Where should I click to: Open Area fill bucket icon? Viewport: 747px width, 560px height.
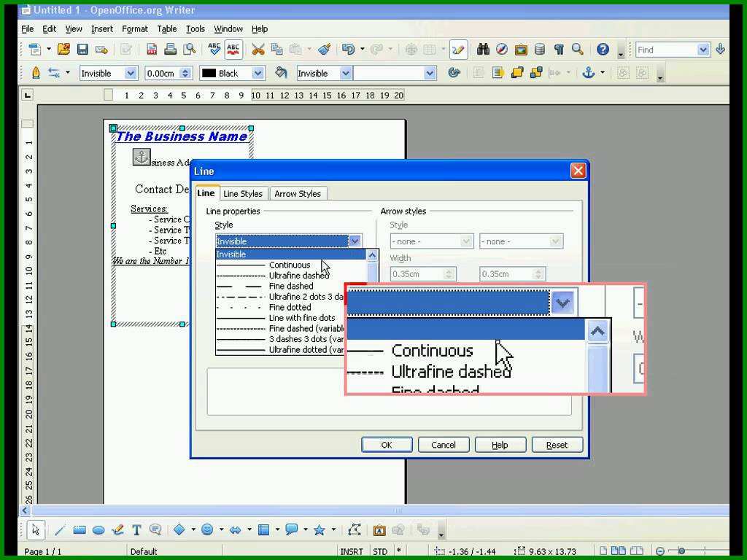coord(281,73)
